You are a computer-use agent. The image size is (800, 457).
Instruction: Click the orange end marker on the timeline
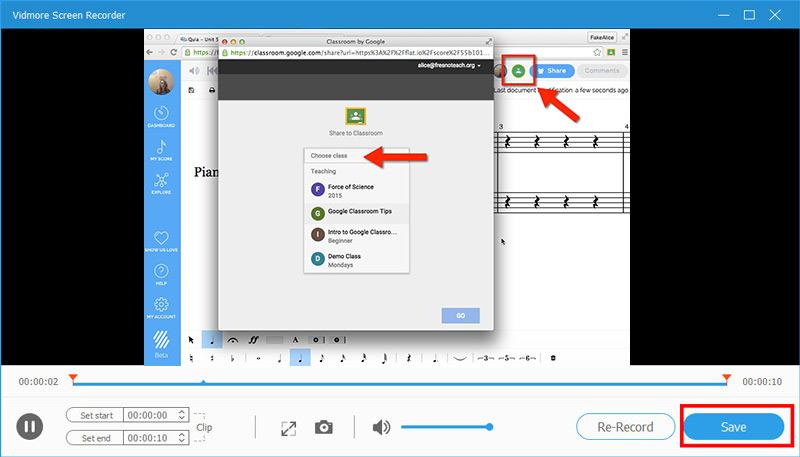pos(727,379)
